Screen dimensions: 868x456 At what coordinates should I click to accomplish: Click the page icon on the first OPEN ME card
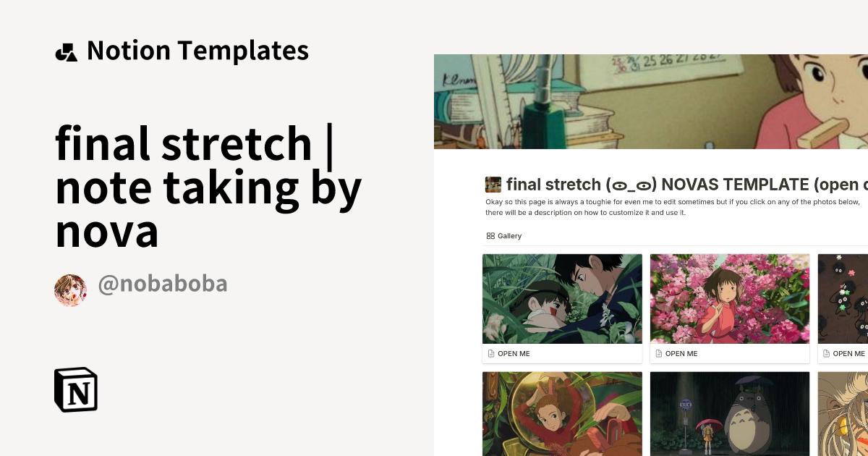pyautogui.click(x=490, y=353)
